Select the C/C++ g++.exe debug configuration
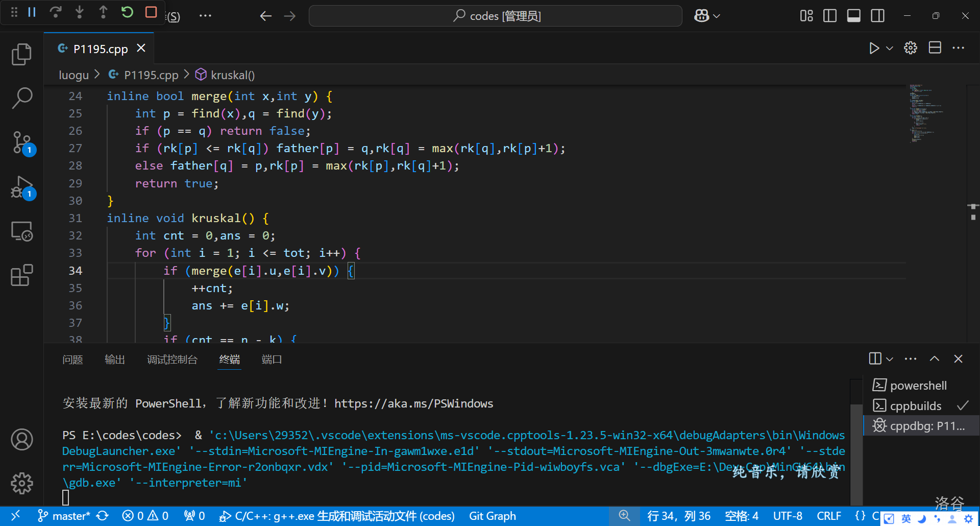 pyautogui.click(x=337, y=516)
